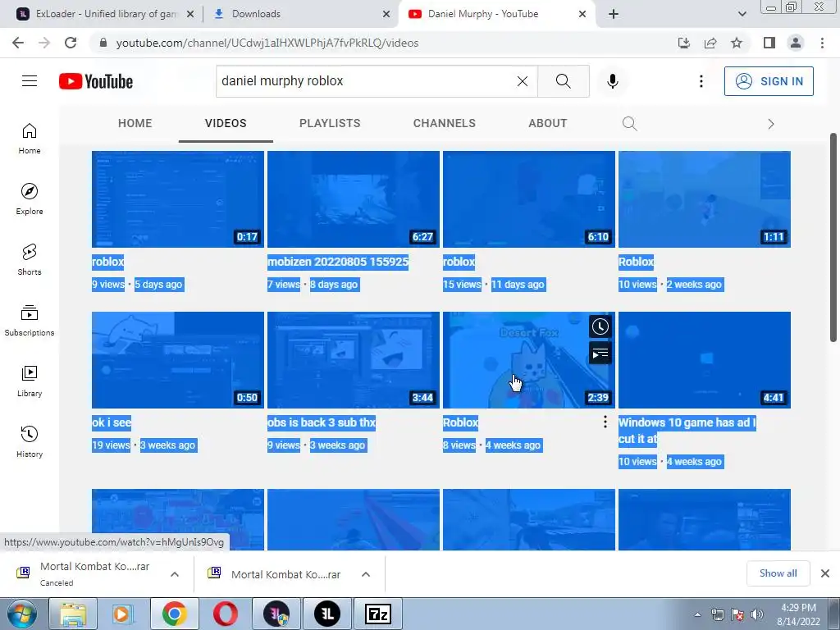Show hidden system tray icons

pos(697,614)
